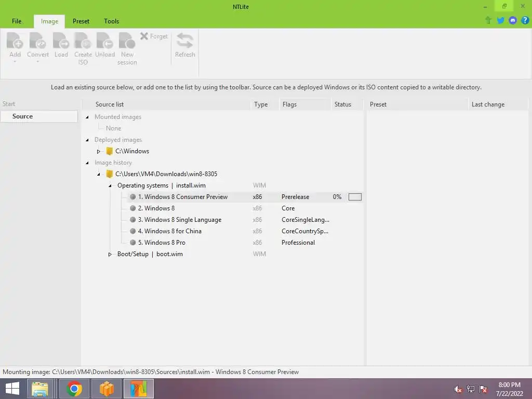Click the Load image toolbar icon

tap(61, 41)
